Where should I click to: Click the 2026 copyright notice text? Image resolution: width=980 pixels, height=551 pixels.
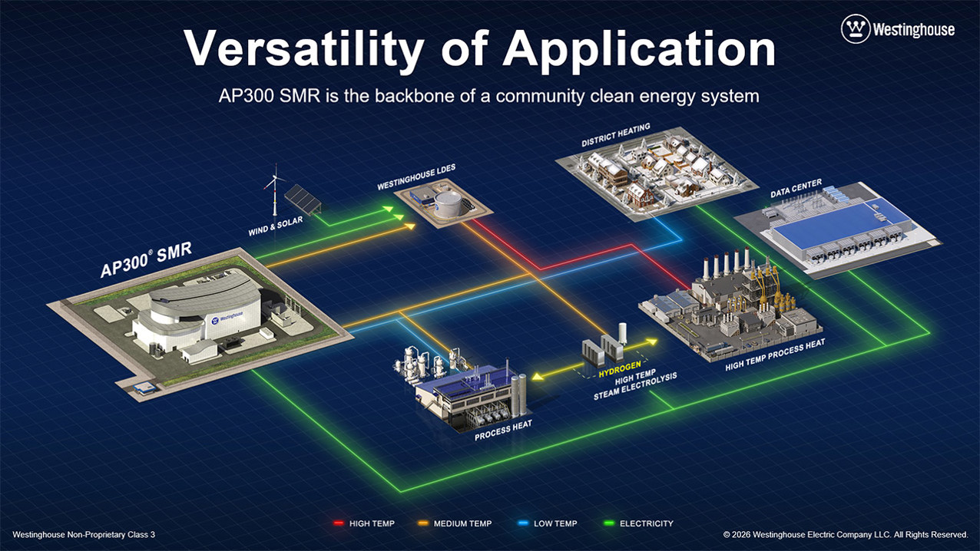tap(846, 534)
